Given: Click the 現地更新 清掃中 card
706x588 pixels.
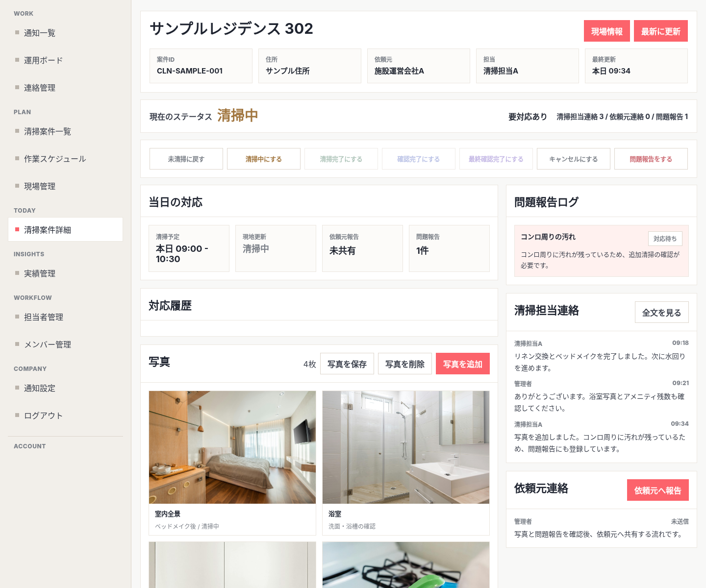Looking at the screenshot, I should [x=276, y=248].
